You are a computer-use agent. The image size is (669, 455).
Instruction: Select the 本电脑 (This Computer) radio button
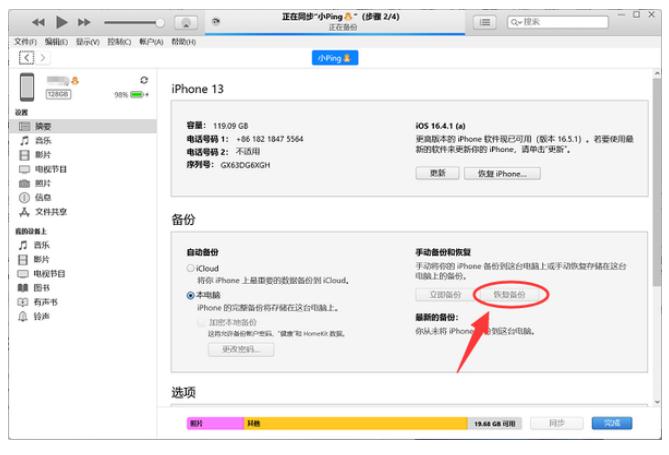(189, 296)
